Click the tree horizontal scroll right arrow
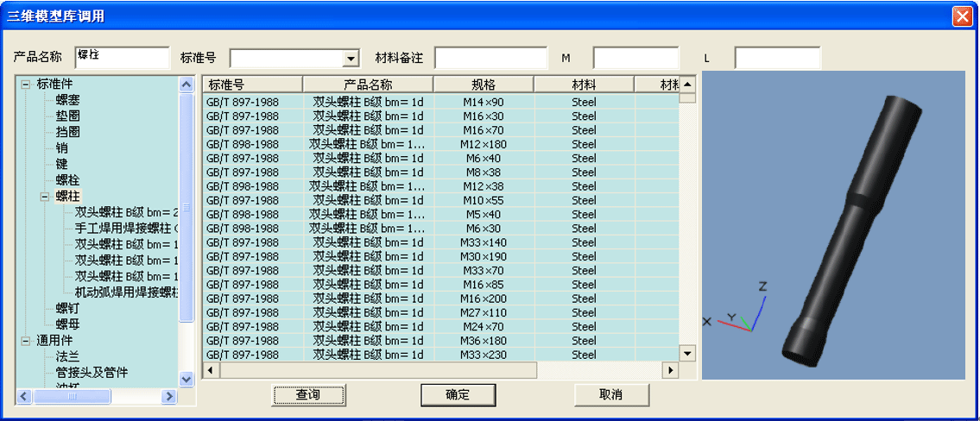 click(168, 396)
